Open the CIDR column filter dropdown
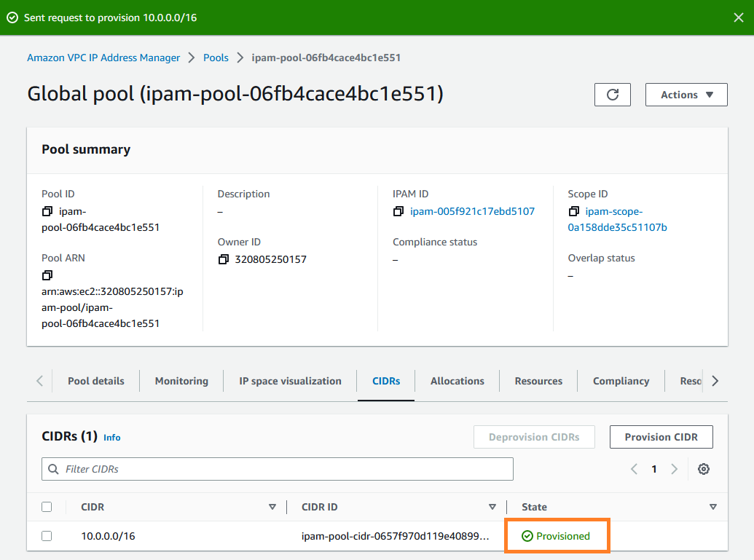This screenshot has width=754, height=560. click(272, 507)
